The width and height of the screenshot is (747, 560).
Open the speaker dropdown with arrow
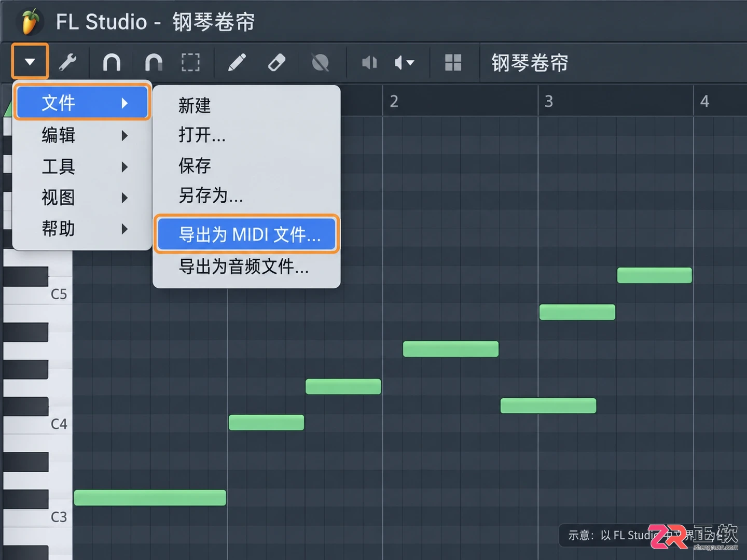(405, 63)
